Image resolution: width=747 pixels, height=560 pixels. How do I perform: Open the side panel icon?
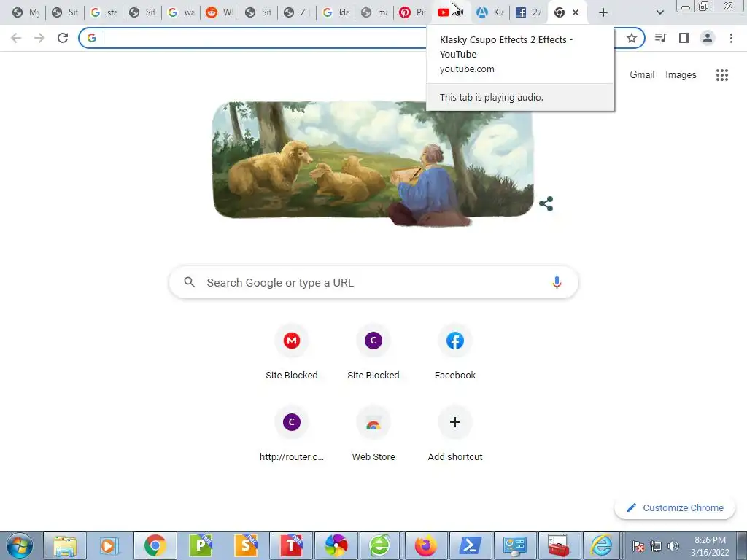tap(684, 38)
